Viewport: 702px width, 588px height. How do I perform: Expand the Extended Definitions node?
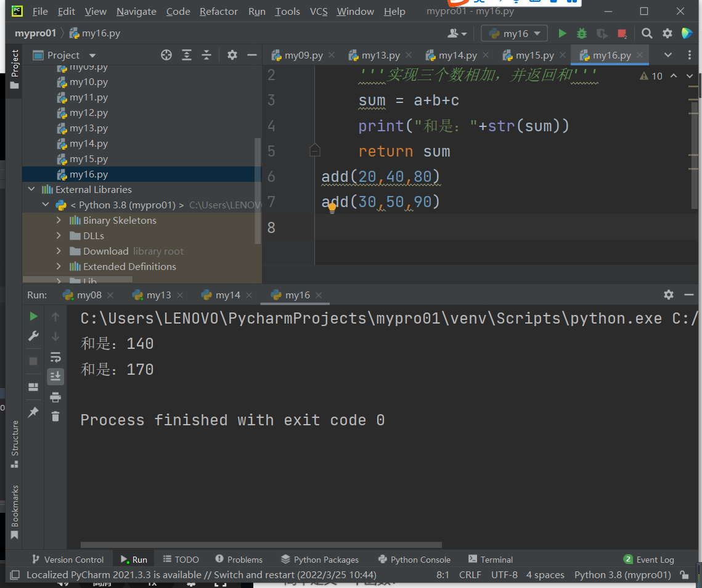(59, 266)
